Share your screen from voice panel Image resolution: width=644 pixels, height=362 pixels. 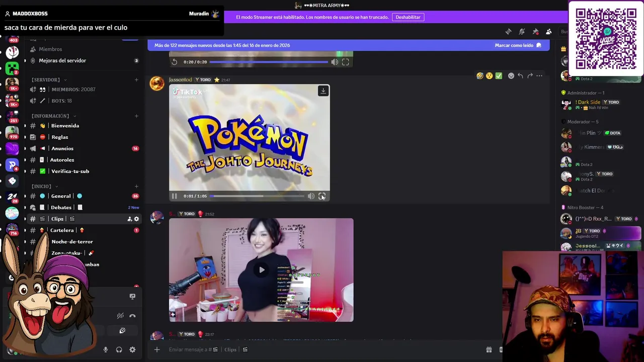click(x=132, y=297)
